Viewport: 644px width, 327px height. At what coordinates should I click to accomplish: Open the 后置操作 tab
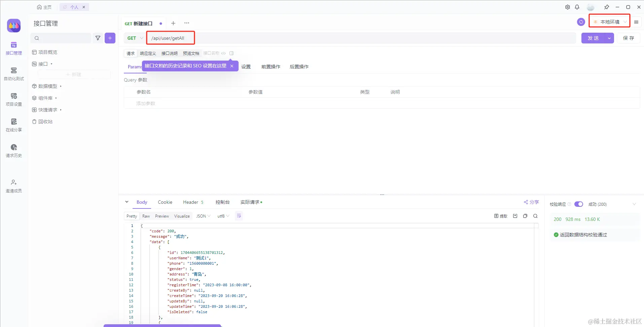(x=299, y=67)
